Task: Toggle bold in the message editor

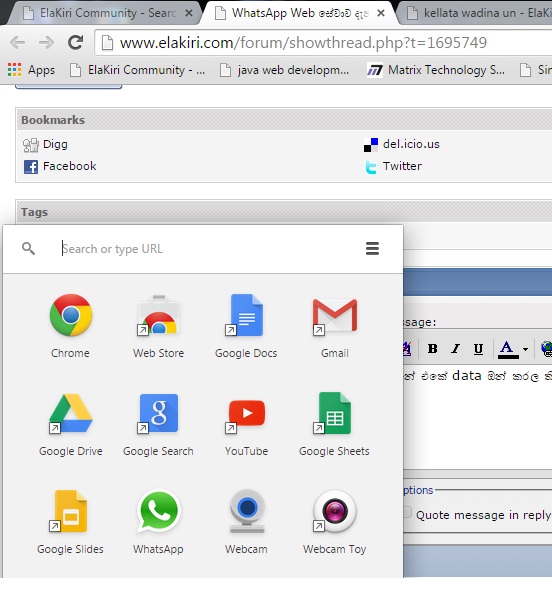Action: coord(432,349)
